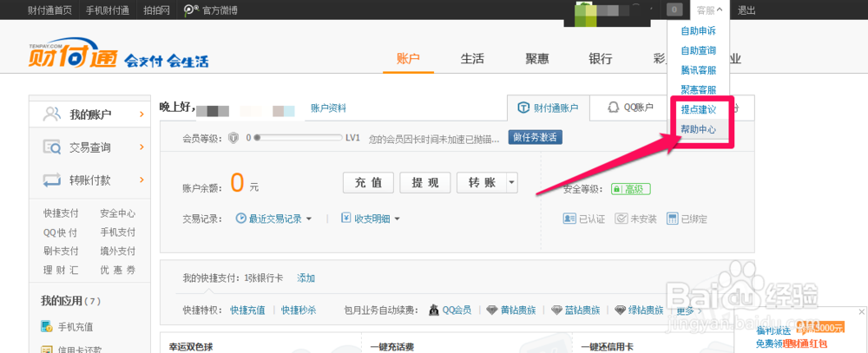Click the 做任务激活 button
This screenshot has width=868, height=353.
click(x=536, y=137)
